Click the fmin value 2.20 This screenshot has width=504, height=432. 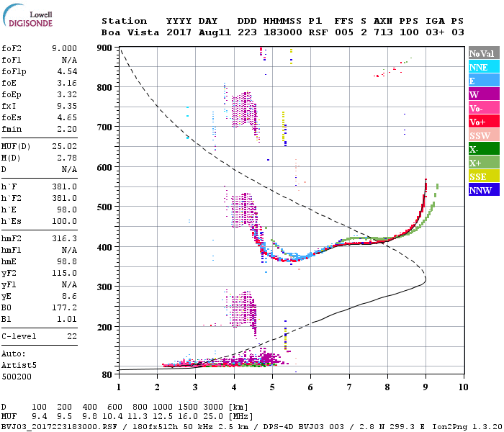[67, 130]
